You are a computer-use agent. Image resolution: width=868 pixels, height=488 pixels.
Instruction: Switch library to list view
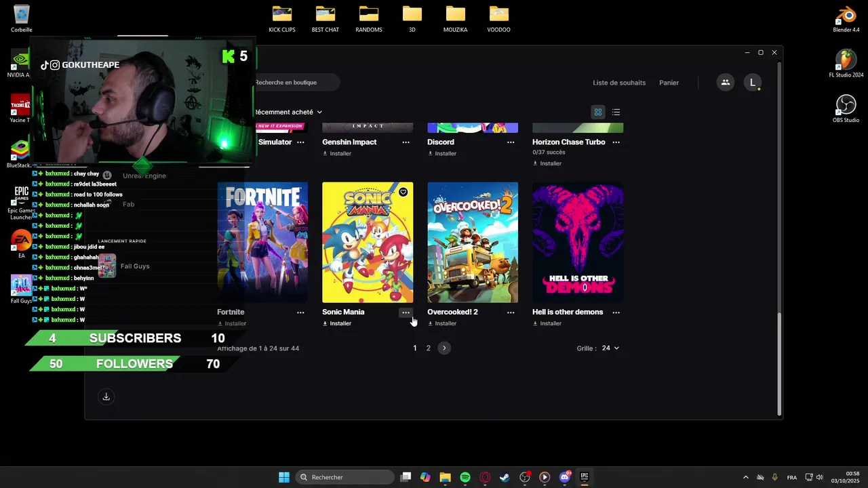pos(616,112)
